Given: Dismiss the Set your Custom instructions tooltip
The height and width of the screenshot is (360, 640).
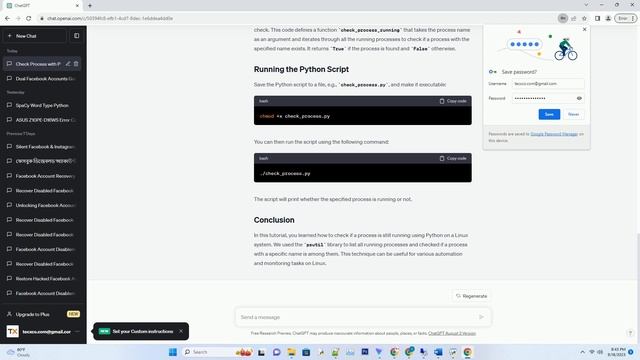Looking at the screenshot, I should [181, 331].
